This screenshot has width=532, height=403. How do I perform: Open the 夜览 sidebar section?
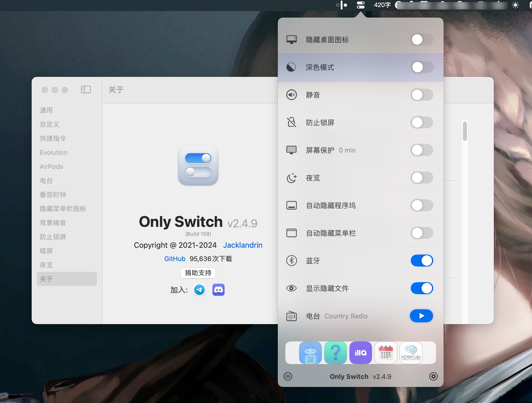46,265
